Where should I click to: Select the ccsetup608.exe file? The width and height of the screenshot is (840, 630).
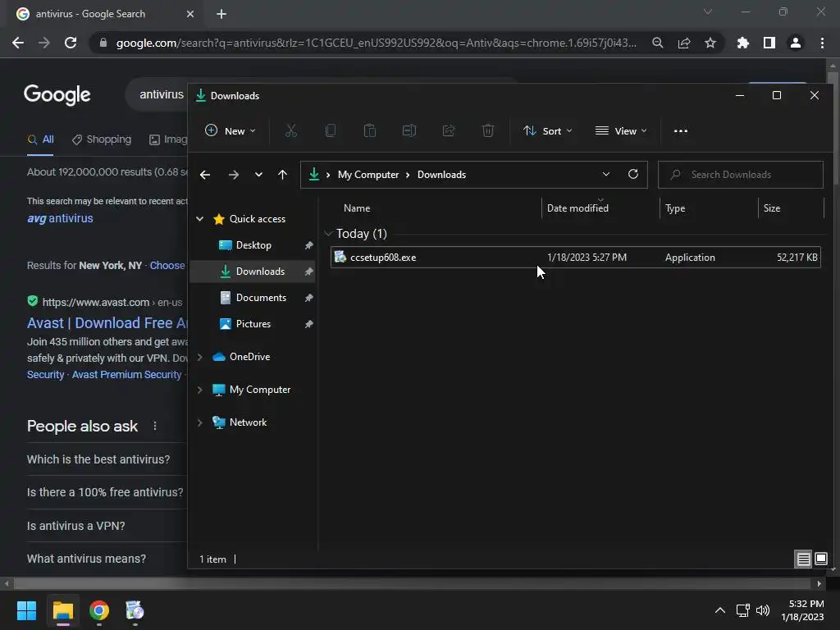(575, 257)
